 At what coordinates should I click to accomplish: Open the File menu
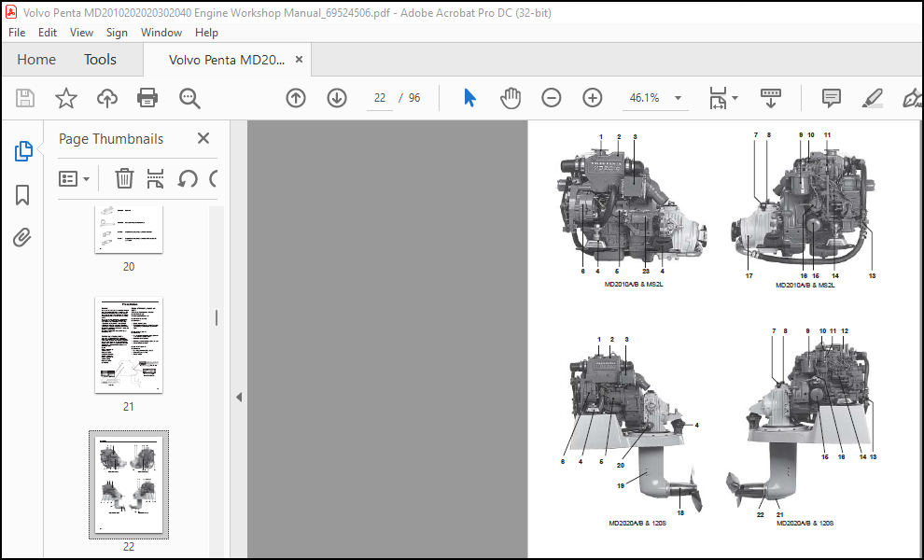pyautogui.click(x=17, y=33)
